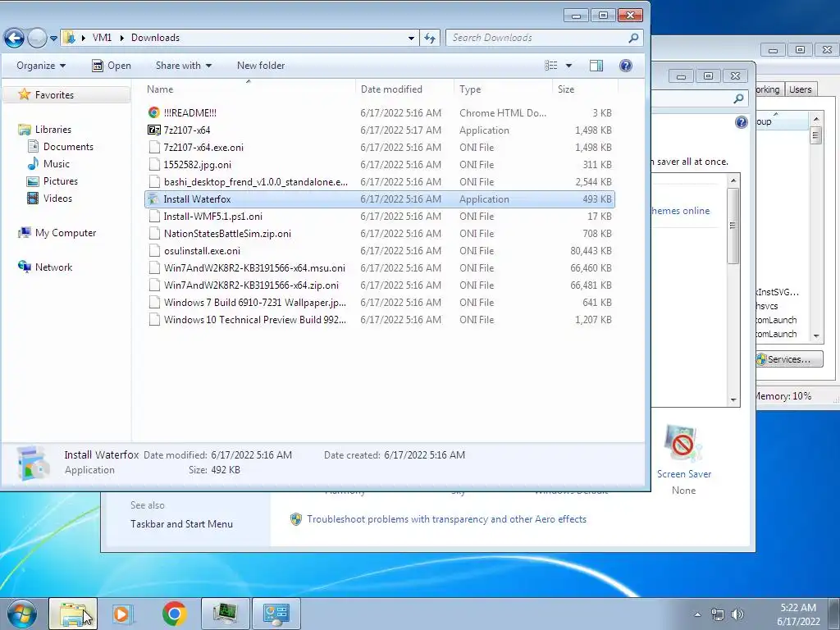The width and height of the screenshot is (840, 630).
Task: Switch to Networking tab in Task Manager
Action: pos(769,89)
